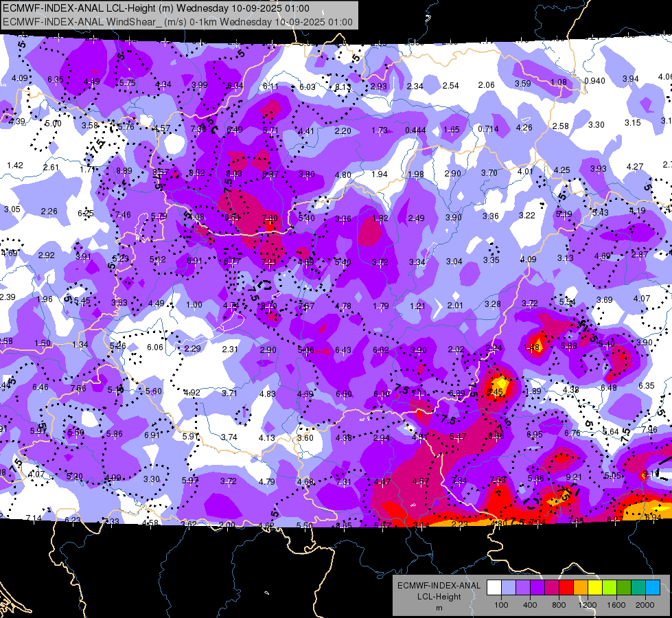Click 'ECMWF-INDEX-ANAL' text in the legend box
Screen dimensions: 672x618
(439, 586)
